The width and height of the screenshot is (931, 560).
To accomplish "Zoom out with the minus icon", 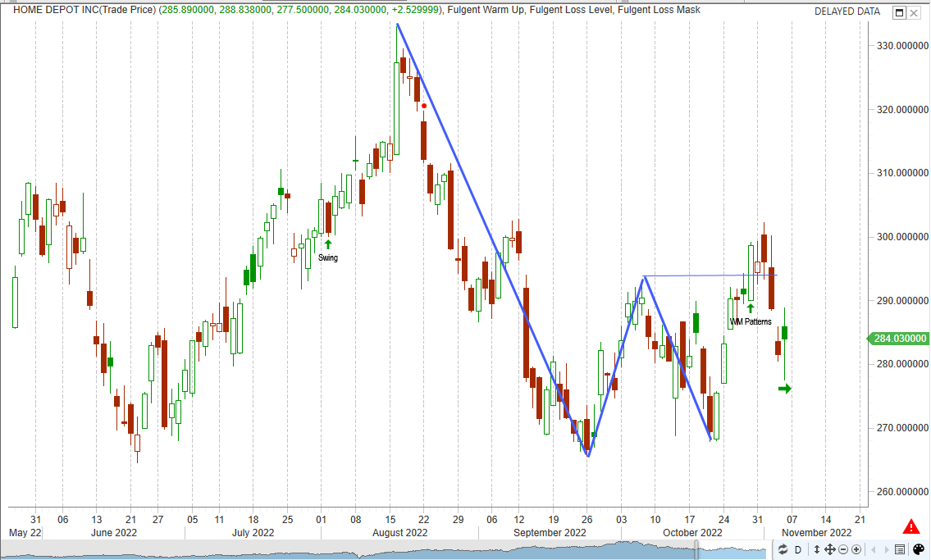I will (x=843, y=549).
